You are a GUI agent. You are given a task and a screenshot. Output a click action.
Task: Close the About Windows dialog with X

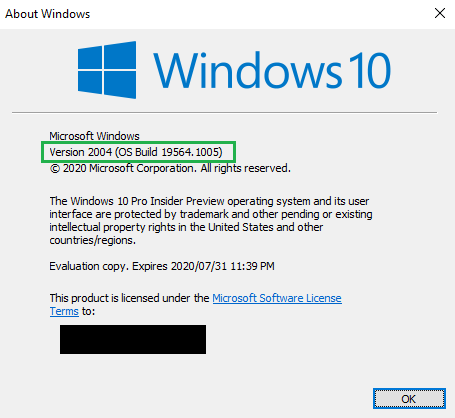(440, 13)
